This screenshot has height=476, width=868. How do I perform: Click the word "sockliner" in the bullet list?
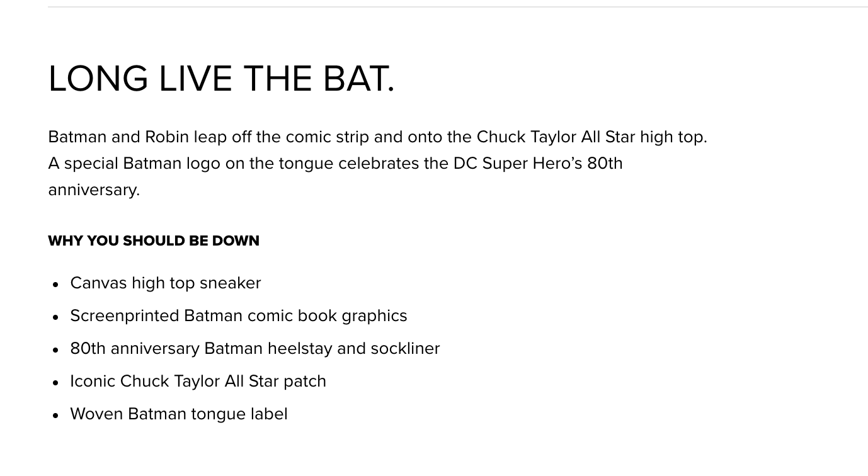[405, 349]
